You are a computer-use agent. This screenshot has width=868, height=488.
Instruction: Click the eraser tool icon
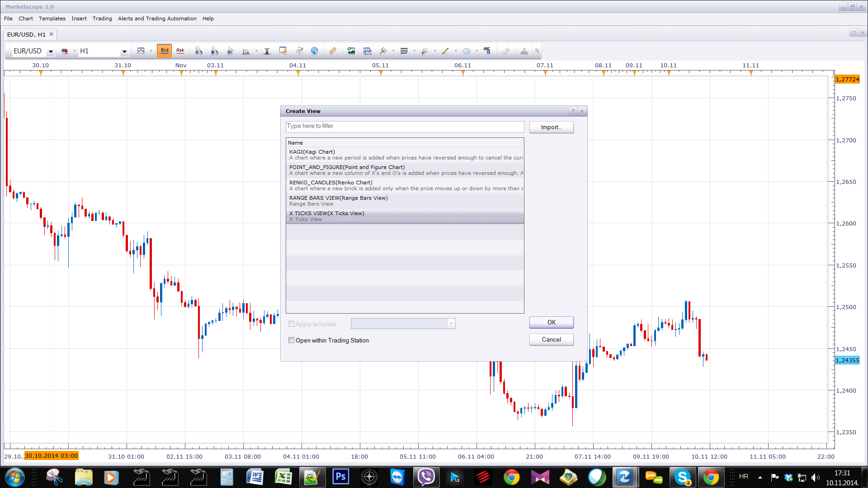[506, 51]
